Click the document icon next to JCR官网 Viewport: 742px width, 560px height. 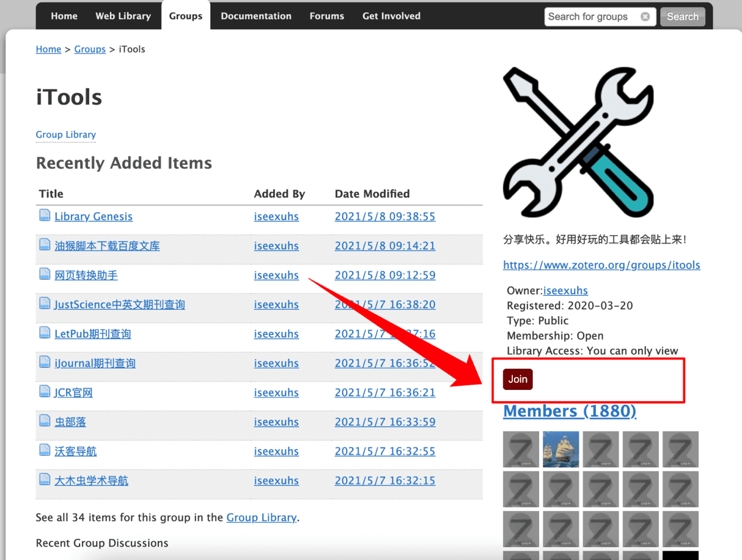[44, 391]
